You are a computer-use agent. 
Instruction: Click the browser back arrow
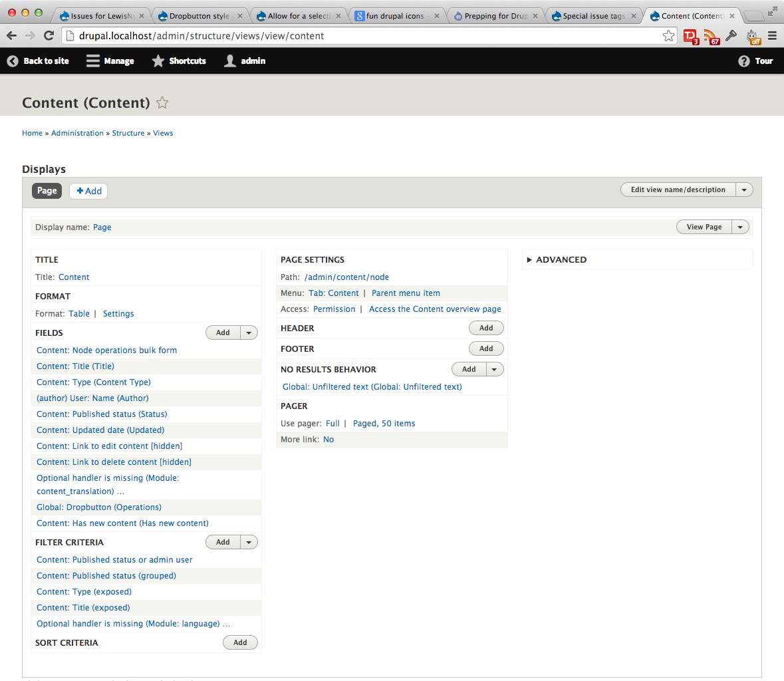click(11, 36)
